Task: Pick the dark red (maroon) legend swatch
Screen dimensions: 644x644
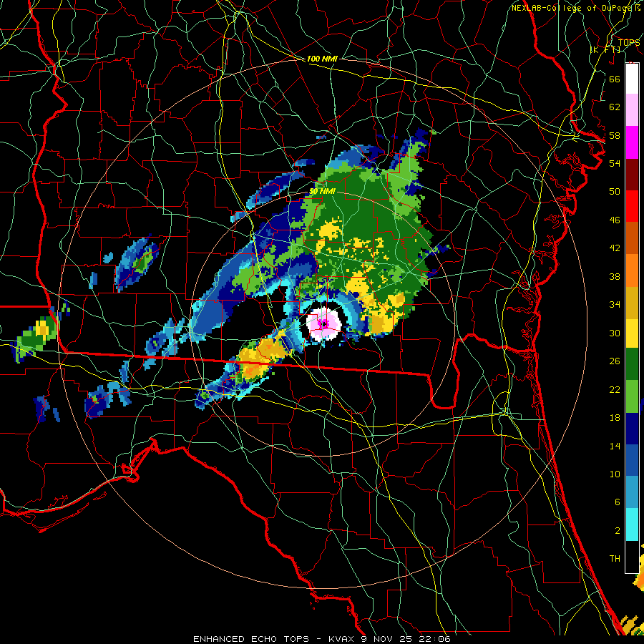Action: [632, 175]
